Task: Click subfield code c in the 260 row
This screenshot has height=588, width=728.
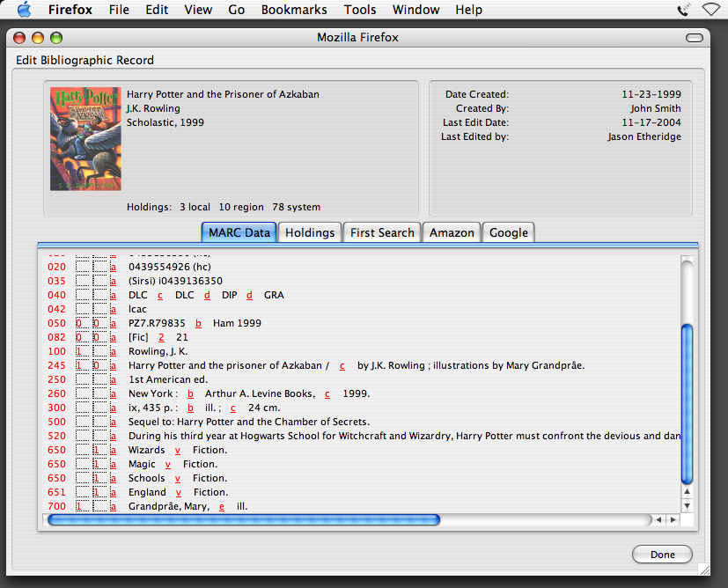Action: tap(327, 394)
